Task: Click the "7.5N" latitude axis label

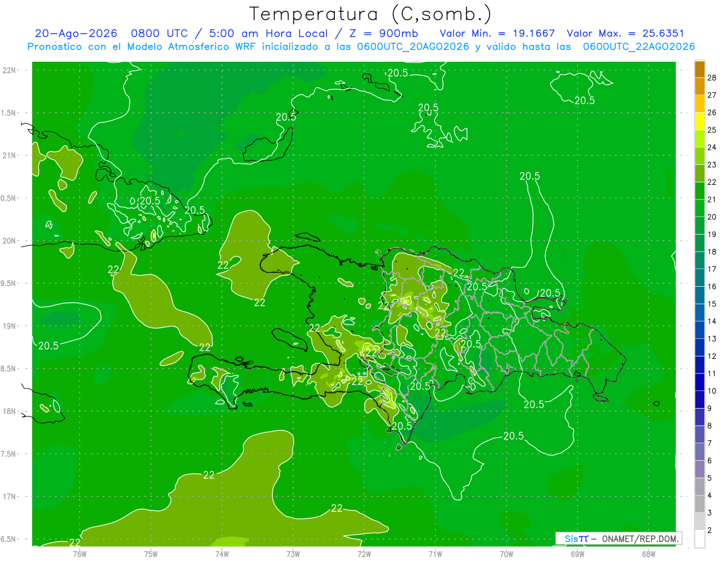Action: (x=9, y=454)
